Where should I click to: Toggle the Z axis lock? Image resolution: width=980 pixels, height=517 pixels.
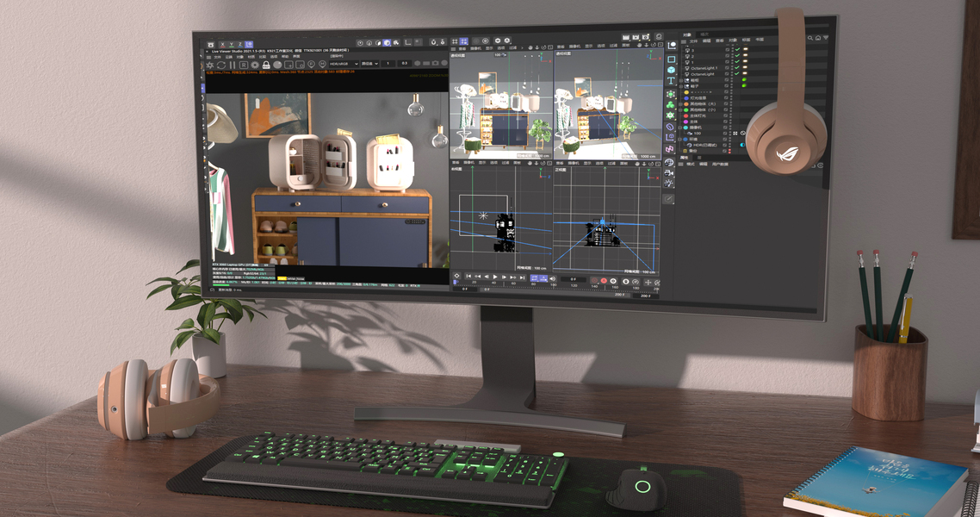click(x=240, y=45)
